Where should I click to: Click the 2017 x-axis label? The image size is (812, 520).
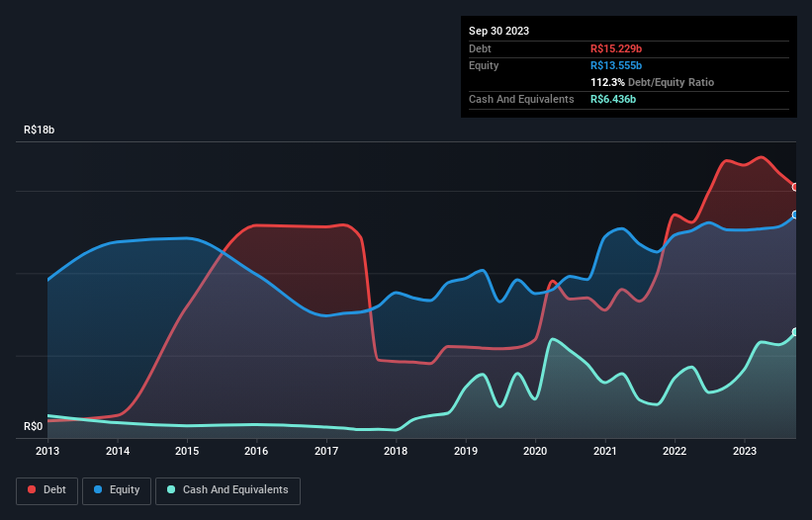(x=326, y=451)
